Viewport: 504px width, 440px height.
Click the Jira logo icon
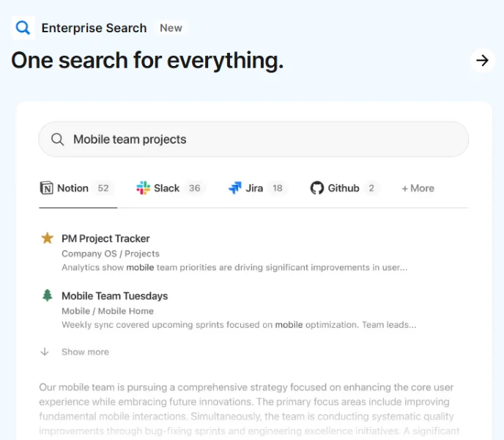click(235, 188)
